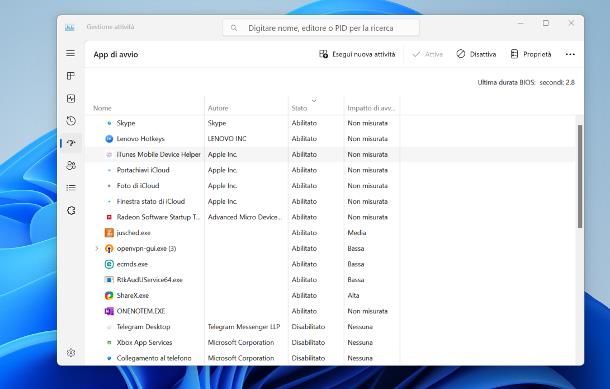Open Task Manager settings gear icon
610x389 pixels.
click(71, 353)
